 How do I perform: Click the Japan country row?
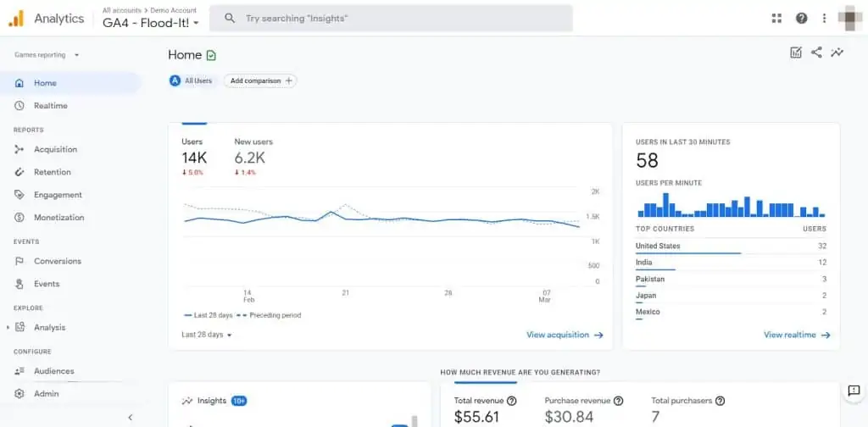tap(731, 297)
